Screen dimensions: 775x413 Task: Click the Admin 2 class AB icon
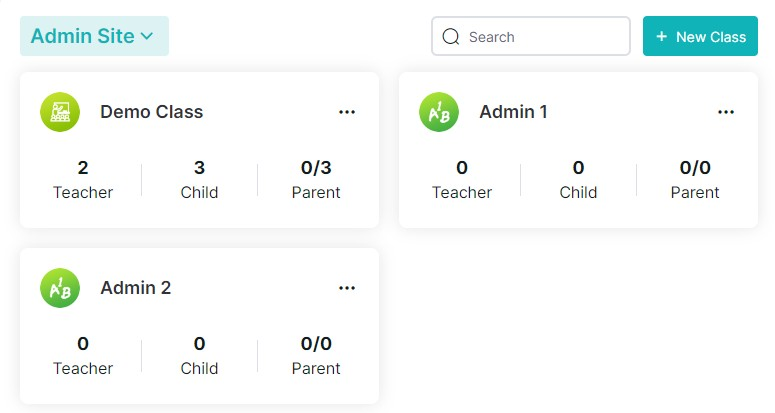point(60,288)
